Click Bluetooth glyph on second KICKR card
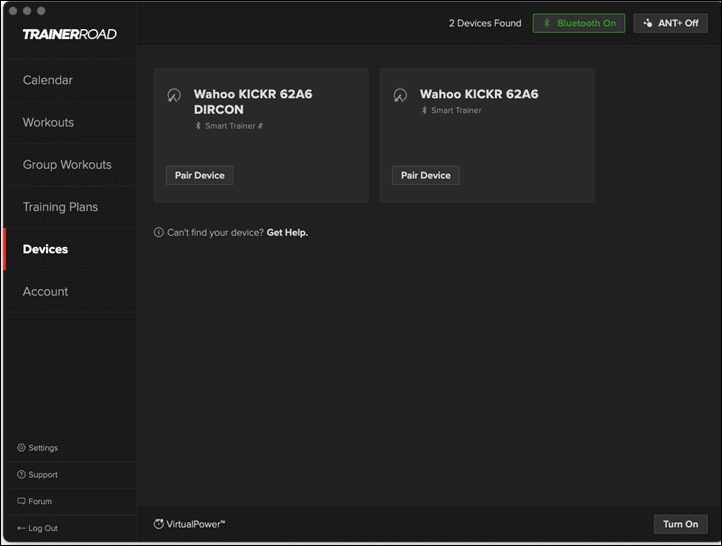Screen dimensions: 722x546 [425, 110]
